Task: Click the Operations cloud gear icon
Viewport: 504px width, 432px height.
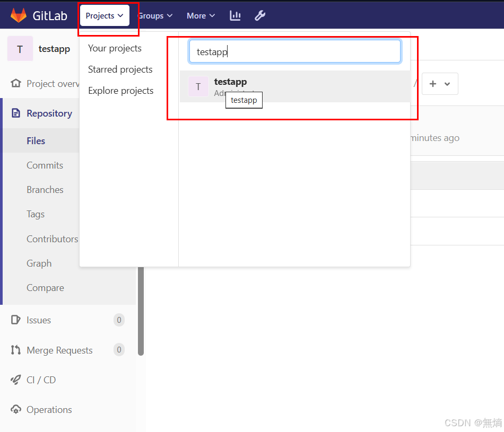Action: [16, 410]
